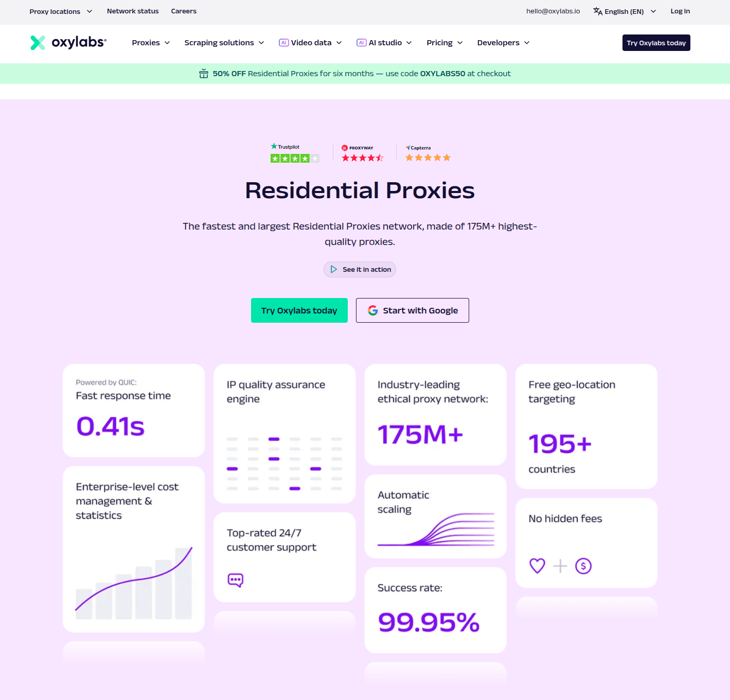Click the cost statistics bar chart

coord(134,583)
